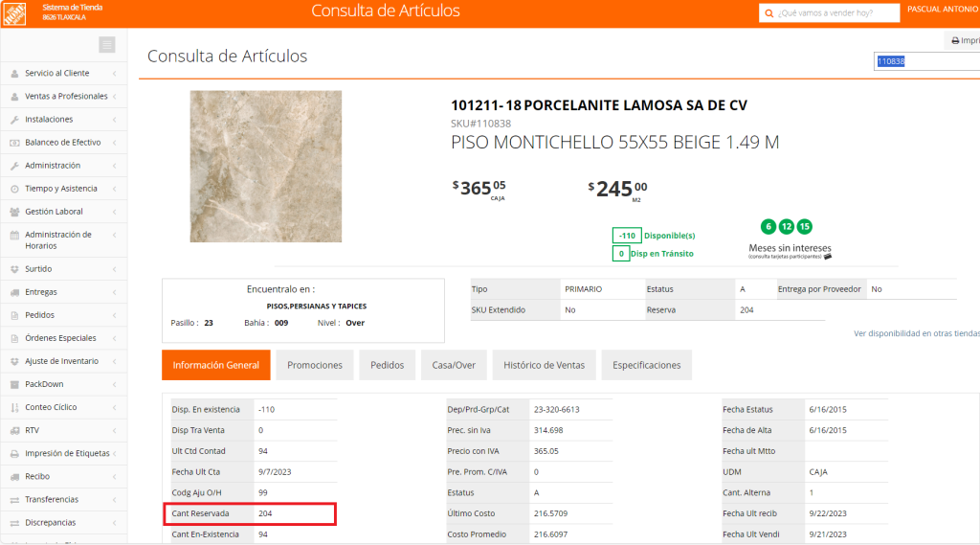Click the green 12 months badge

(787, 226)
